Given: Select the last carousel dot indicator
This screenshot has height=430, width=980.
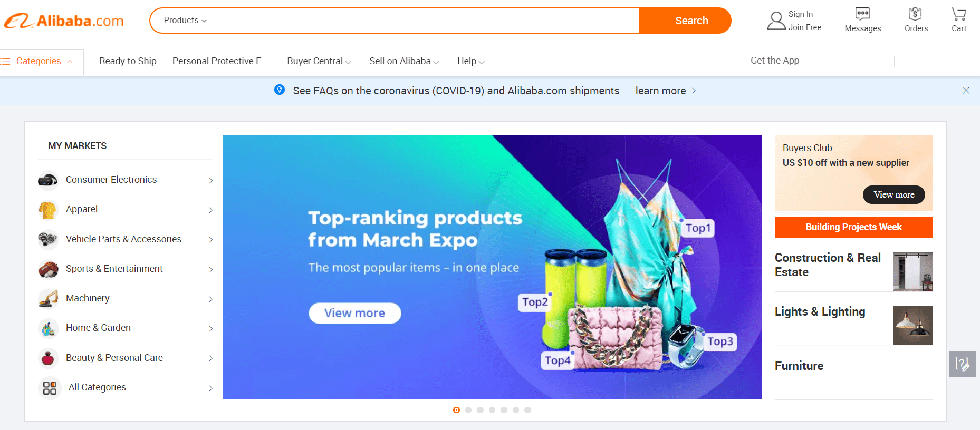Looking at the screenshot, I should pos(527,410).
